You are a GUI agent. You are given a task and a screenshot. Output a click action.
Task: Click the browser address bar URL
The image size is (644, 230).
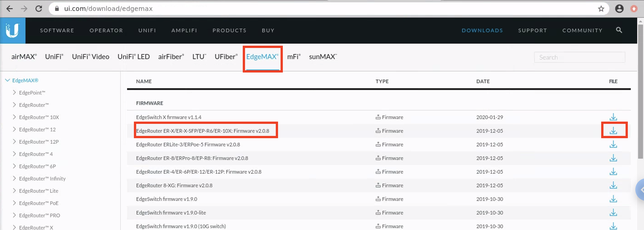tap(108, 9)
